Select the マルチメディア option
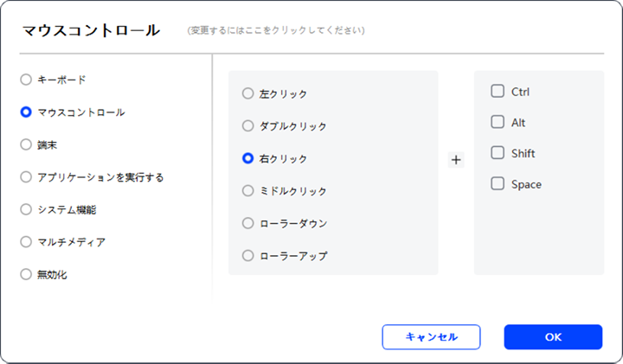The height and width of the screenshot is (364, 623). pos(26,242)
